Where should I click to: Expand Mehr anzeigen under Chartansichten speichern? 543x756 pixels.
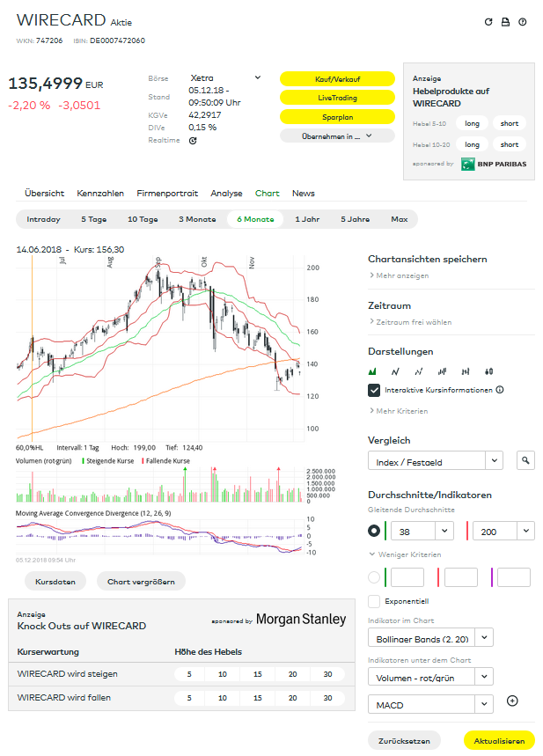(x=399, y=275)
